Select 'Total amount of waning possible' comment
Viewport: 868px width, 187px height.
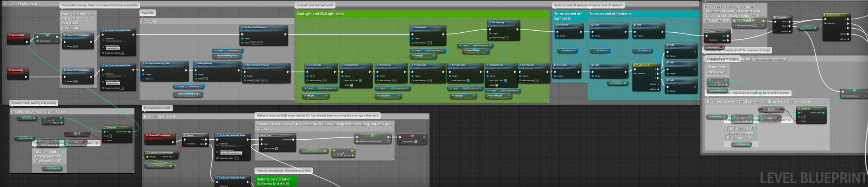point(48,156)
